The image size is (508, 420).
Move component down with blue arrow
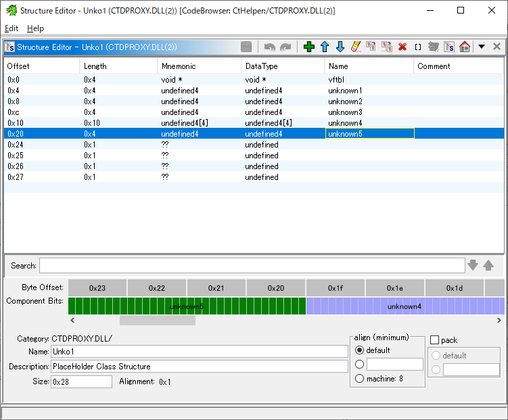coord(340,47)
